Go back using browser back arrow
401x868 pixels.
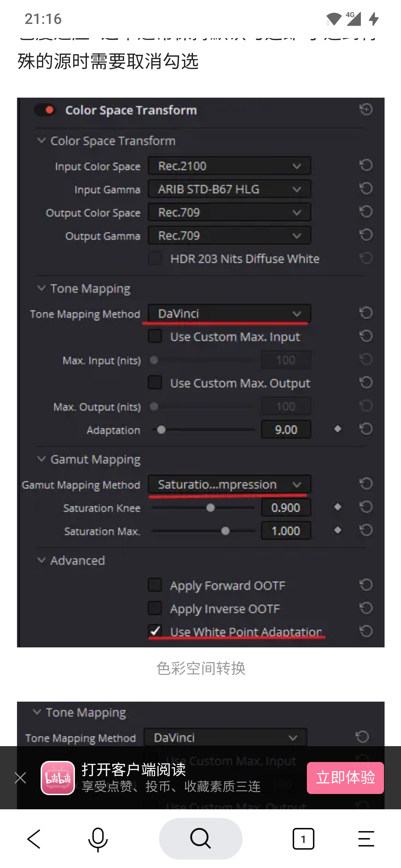(x=34, y=839)
